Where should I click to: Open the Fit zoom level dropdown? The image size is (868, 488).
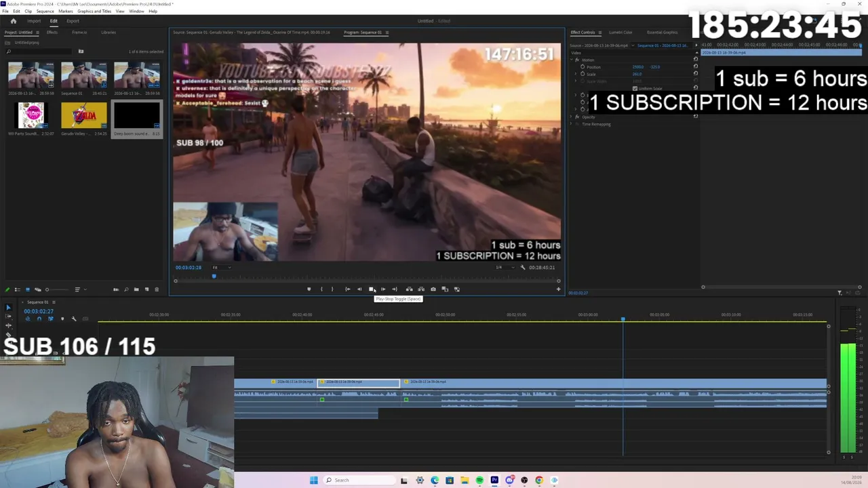coord(222,267)
